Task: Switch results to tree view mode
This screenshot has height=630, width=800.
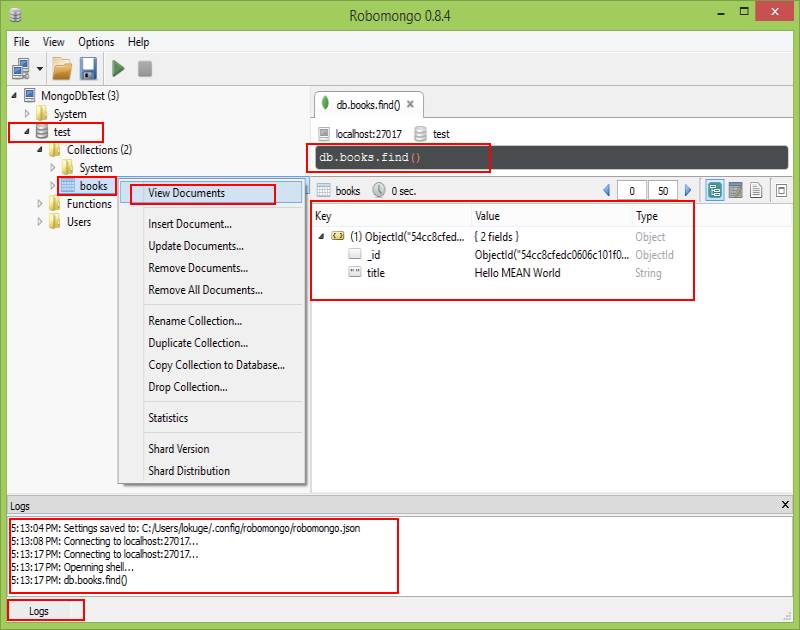Action: [x=715, y=191]
